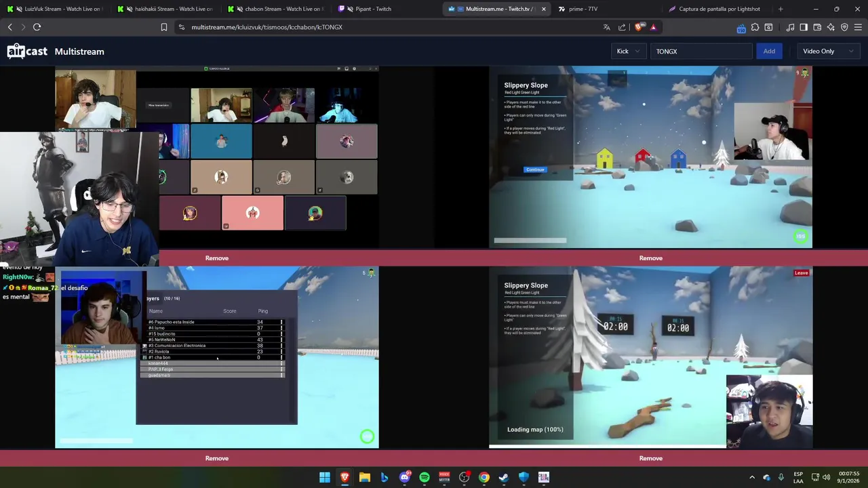The image size is (868, 488).
Task: Click the blue Continue button in game
Action: [x=535, y=169]
